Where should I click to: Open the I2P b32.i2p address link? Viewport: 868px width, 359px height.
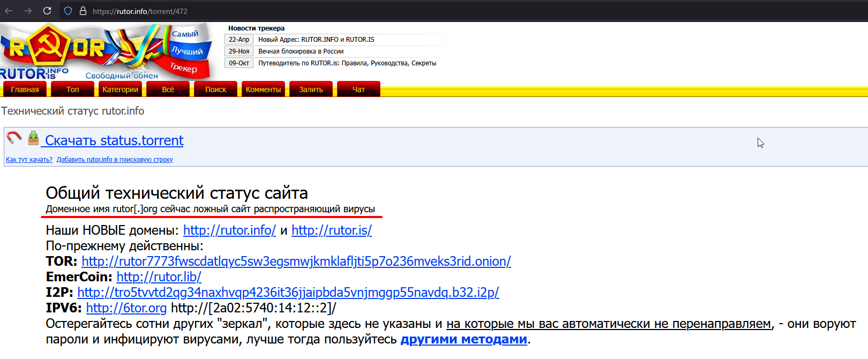(x=288, y=293)
